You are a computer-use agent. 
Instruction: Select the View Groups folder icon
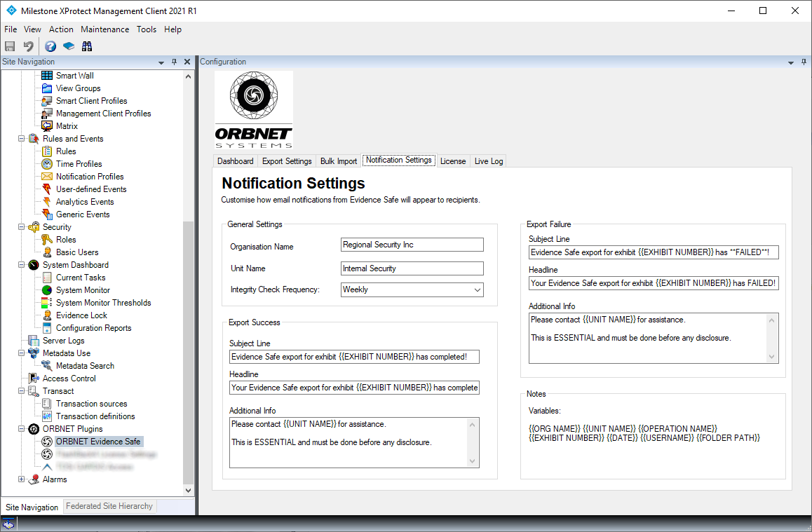(47, 88)
